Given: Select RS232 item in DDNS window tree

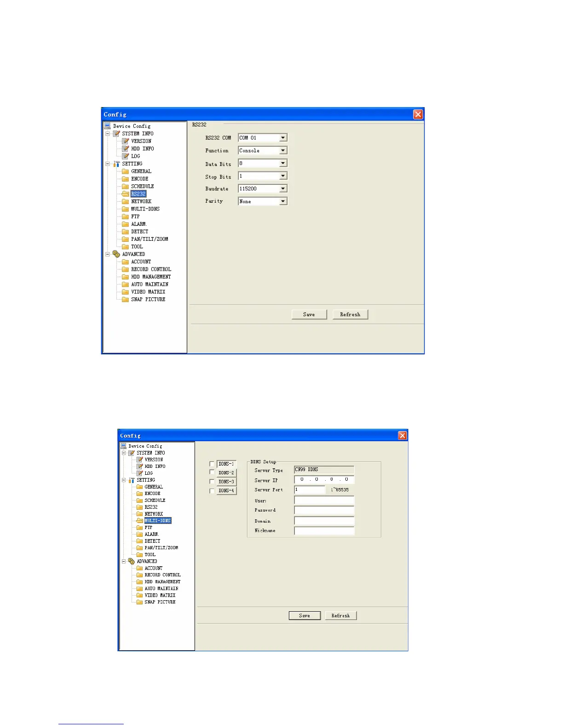Looking at the screenshot, I should 151,507.
